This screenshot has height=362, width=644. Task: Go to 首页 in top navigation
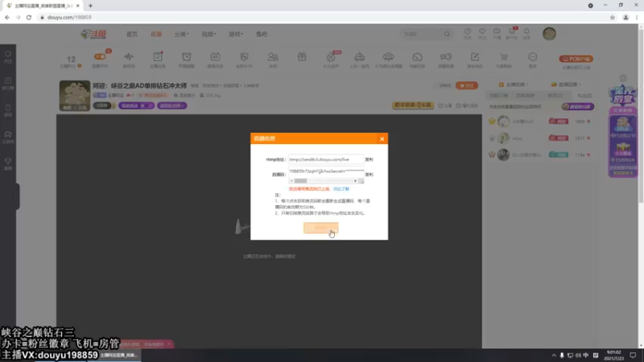(132, 34)
